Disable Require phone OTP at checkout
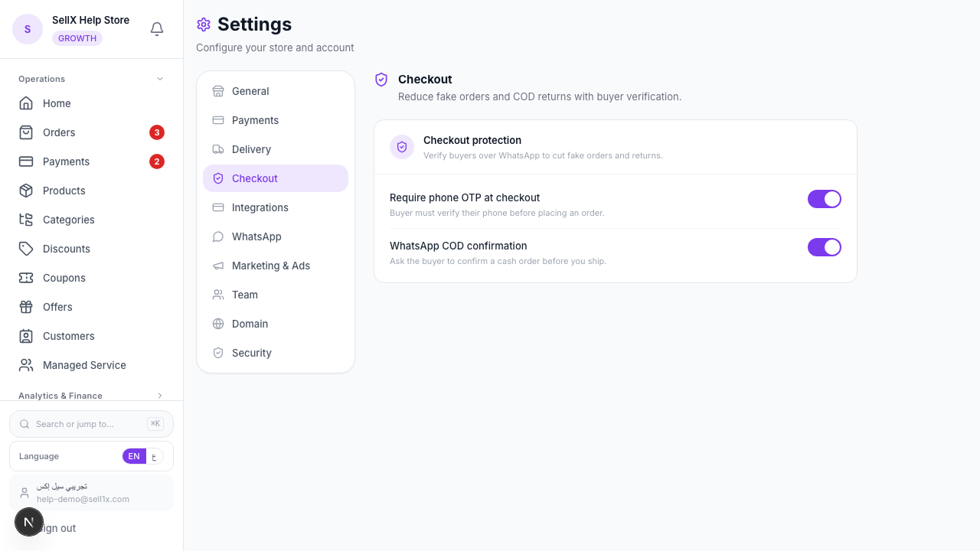The width and height of the screenshot is (980, 551). click(825, 199)
